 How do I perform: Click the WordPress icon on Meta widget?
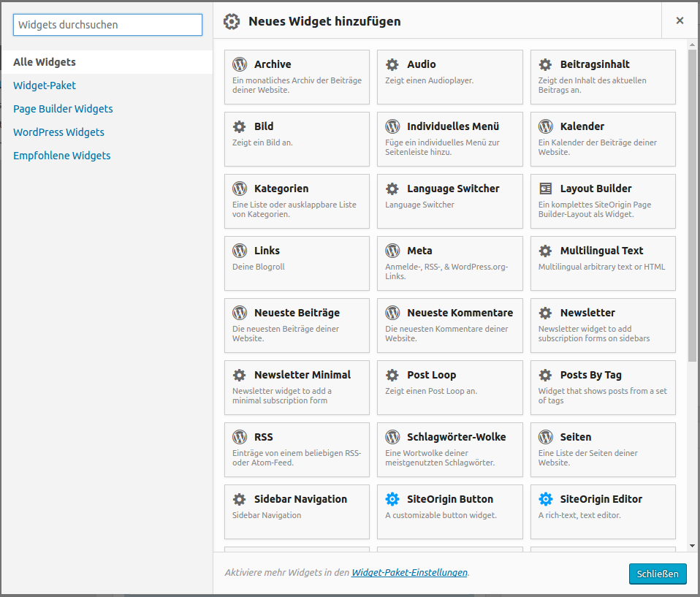click(x=392, y=251)
